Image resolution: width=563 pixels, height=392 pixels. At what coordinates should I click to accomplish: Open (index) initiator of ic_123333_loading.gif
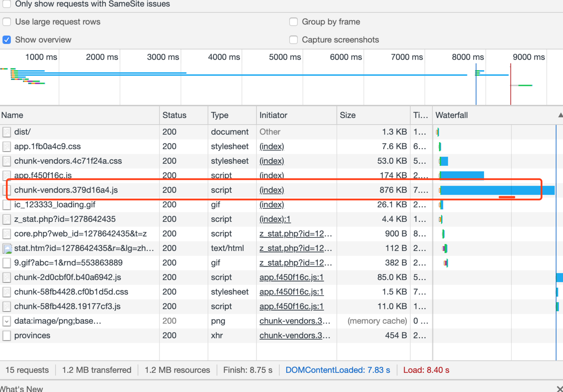(271, 205)
